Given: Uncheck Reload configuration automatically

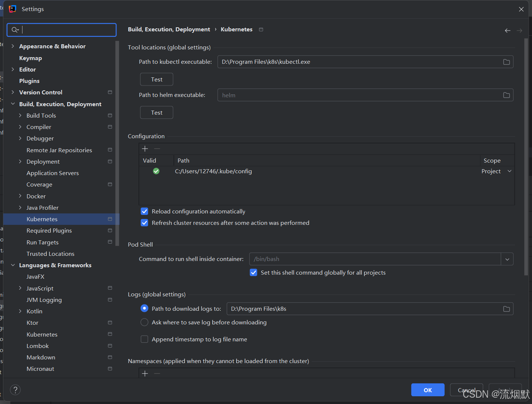Looking at the screenshot, I should 144,211.
